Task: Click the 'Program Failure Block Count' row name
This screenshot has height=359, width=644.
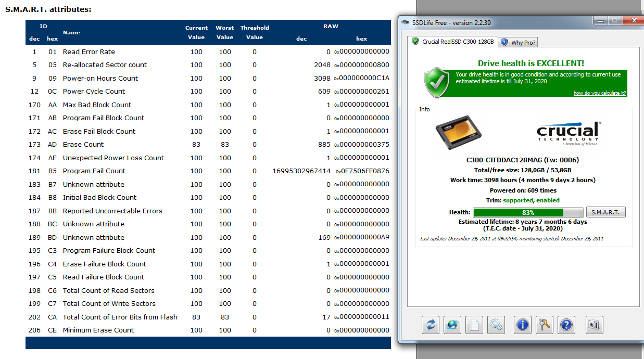Action: (109, 251)
